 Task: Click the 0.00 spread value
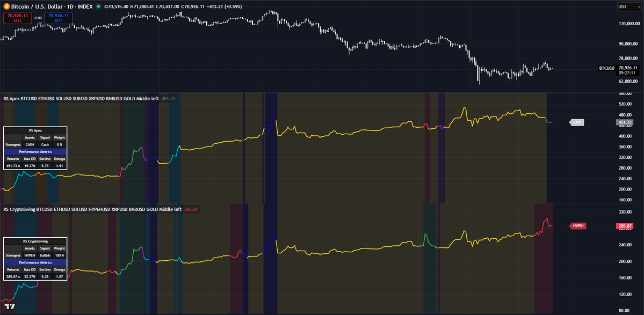pos(38,18)
